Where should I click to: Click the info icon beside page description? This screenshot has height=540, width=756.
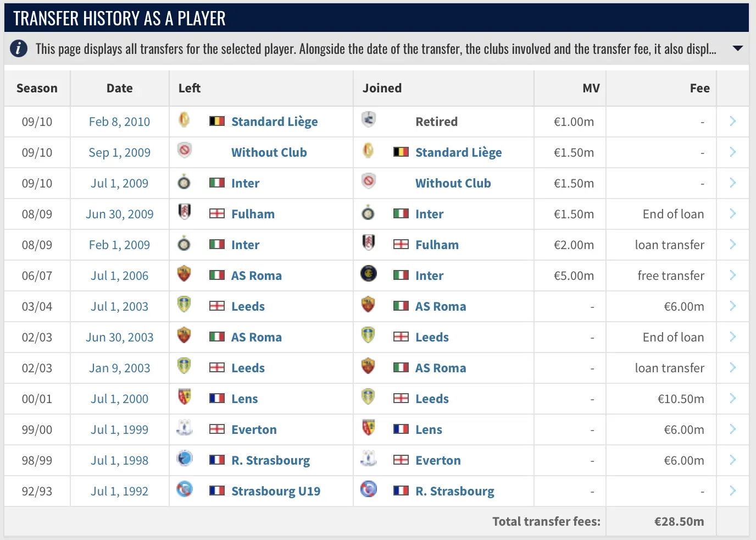[x=19, y=48]
